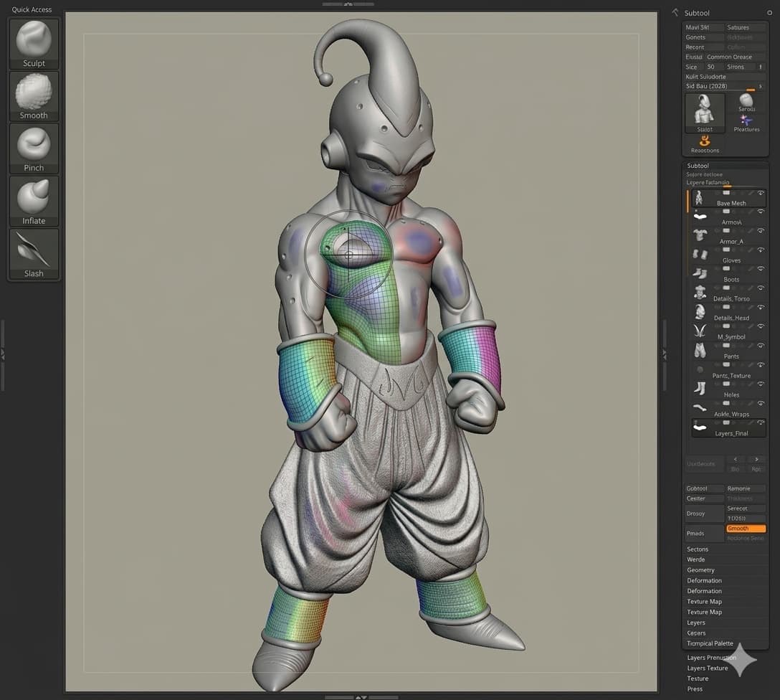Click the circle icon at Subtool panel corner

[x=769, y=13]
